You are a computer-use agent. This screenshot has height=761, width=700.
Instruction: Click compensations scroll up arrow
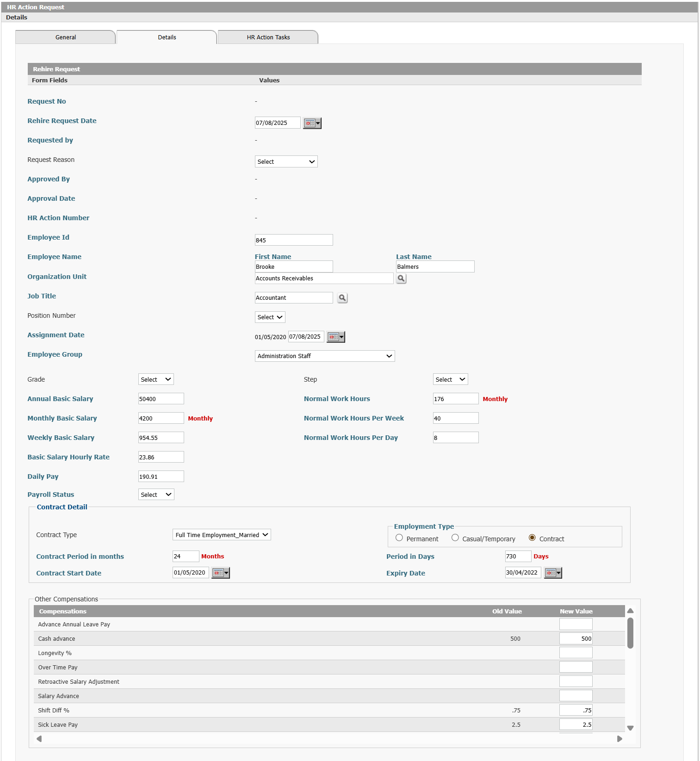click(630, 611)
